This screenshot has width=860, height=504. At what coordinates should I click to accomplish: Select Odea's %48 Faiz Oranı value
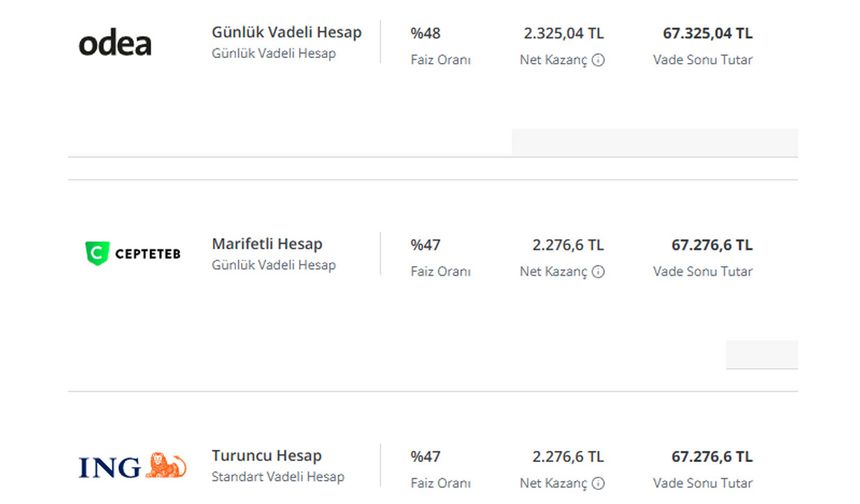(425, 33)
